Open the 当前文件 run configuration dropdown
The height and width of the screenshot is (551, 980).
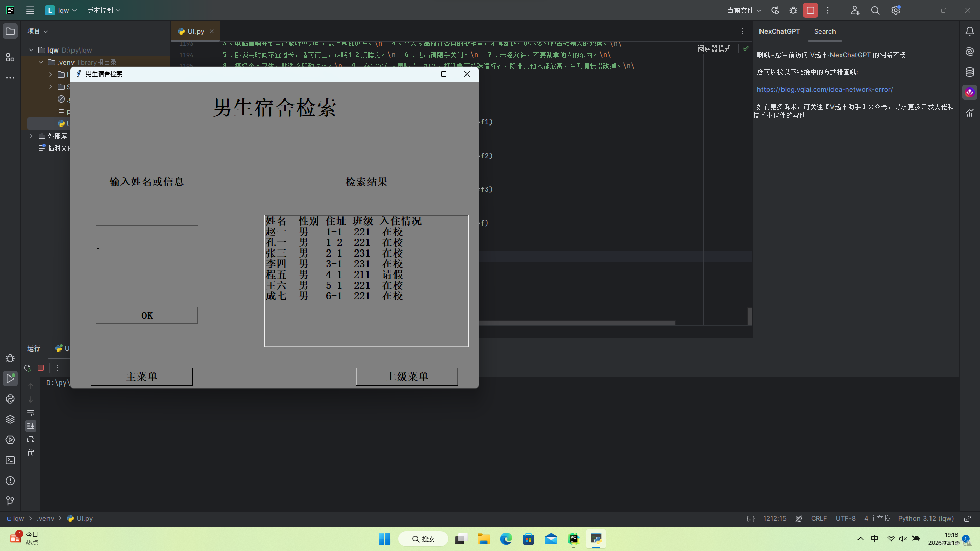[x=744, y=10]
